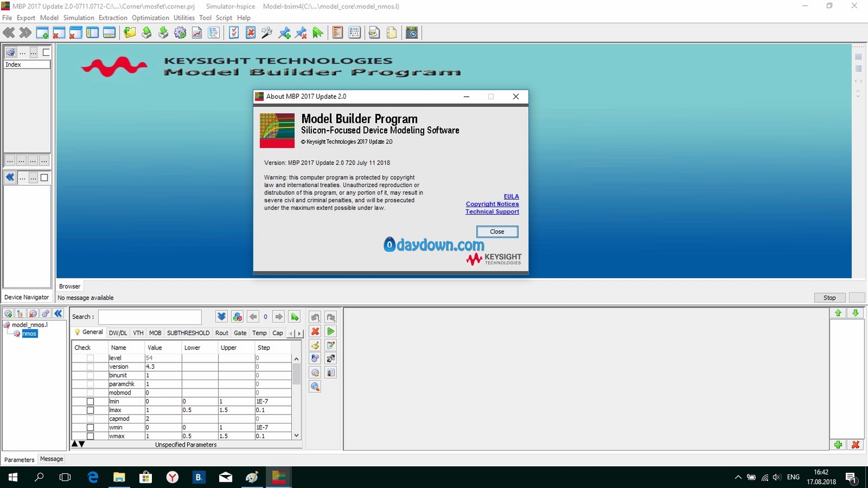The height and width of the screenshot is (488, 868).
Task: Click the parameter table vertical scrollbar thumb
Action: tap(296, 374)
